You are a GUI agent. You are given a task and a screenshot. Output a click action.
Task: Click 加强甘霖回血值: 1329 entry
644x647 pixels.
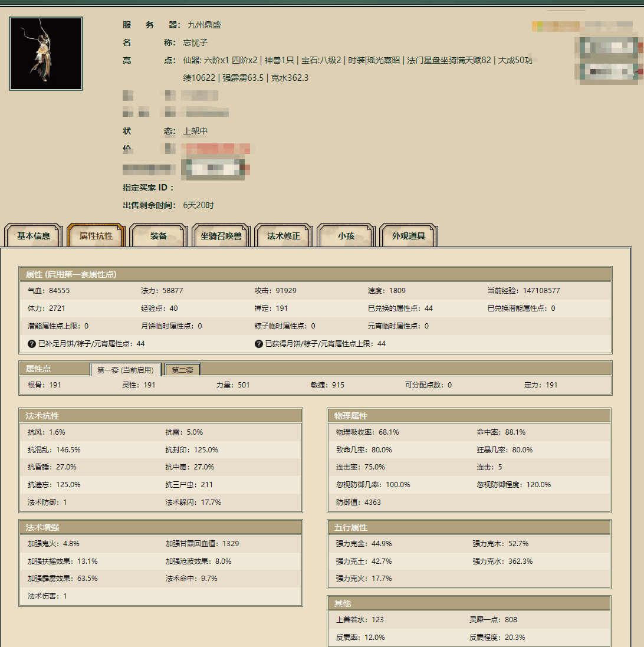click(202, 543)
